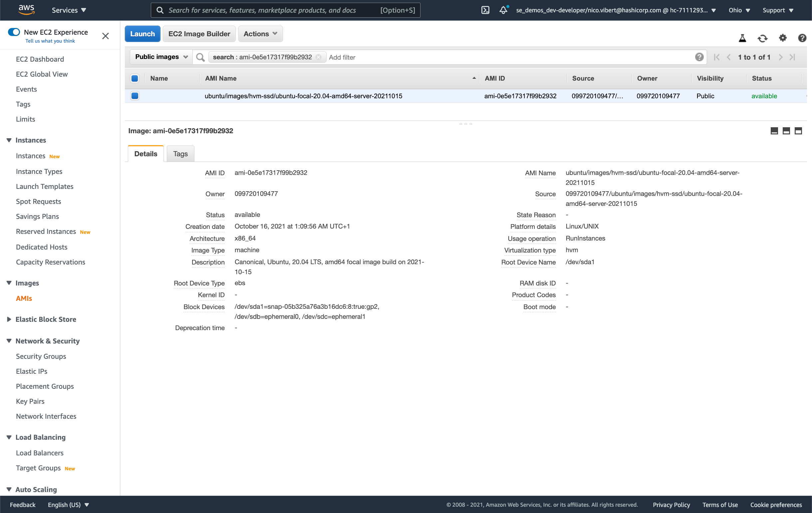Remove the ami search filter chip
This screenshot has width=812, height=513.
point(318,57)
